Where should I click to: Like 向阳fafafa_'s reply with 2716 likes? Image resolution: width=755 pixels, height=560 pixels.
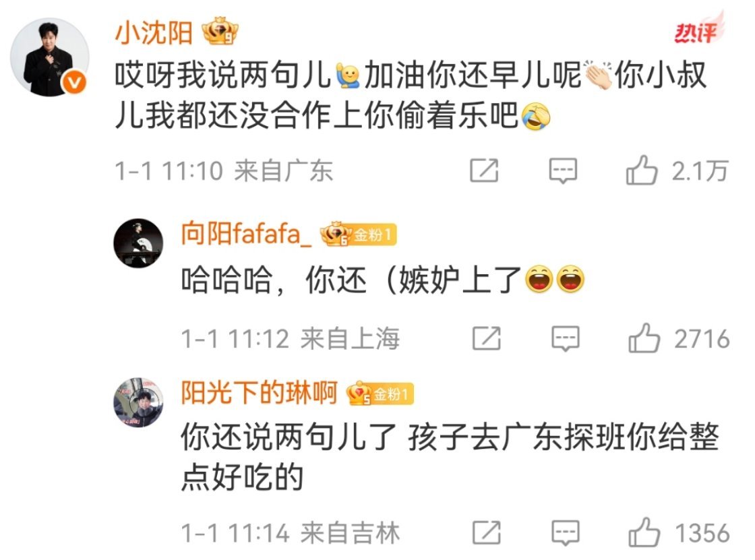pos(644,338)
